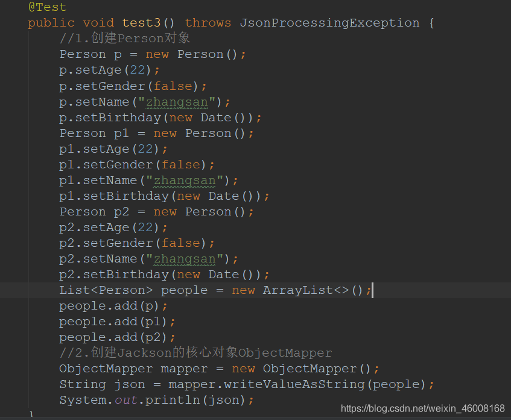The height and width of the screenshot is (420, 511).
Task: Click line 'p1.setName("zhangsan");'
Action: tap(148, 180)
